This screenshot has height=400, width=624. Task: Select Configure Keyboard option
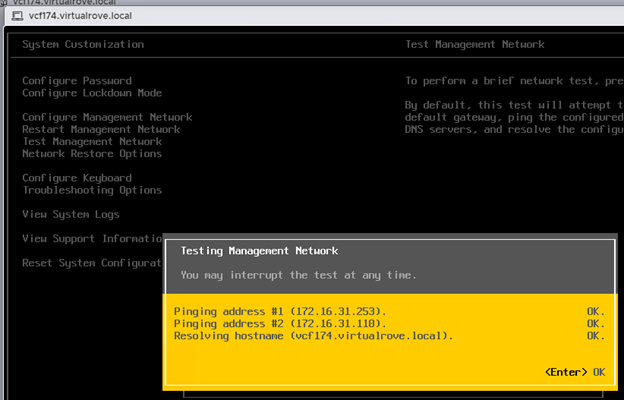pyautogui.click(x=77, y=178)
